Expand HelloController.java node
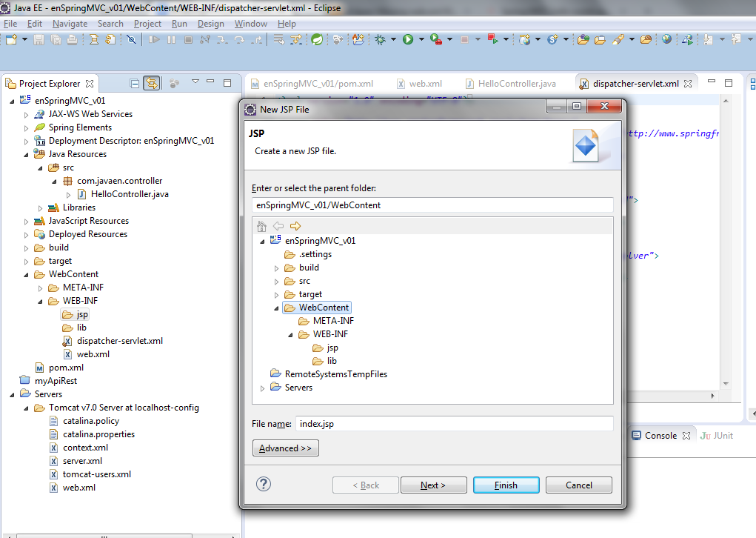The height and width of the screenshot is (538, 756). tap(68, 194)
